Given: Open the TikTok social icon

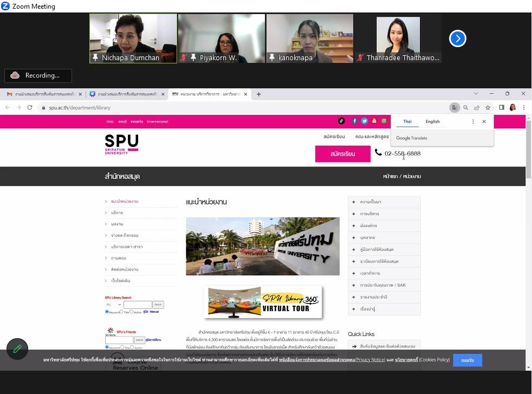Looking at the screenshot, I should coord(341,121).
